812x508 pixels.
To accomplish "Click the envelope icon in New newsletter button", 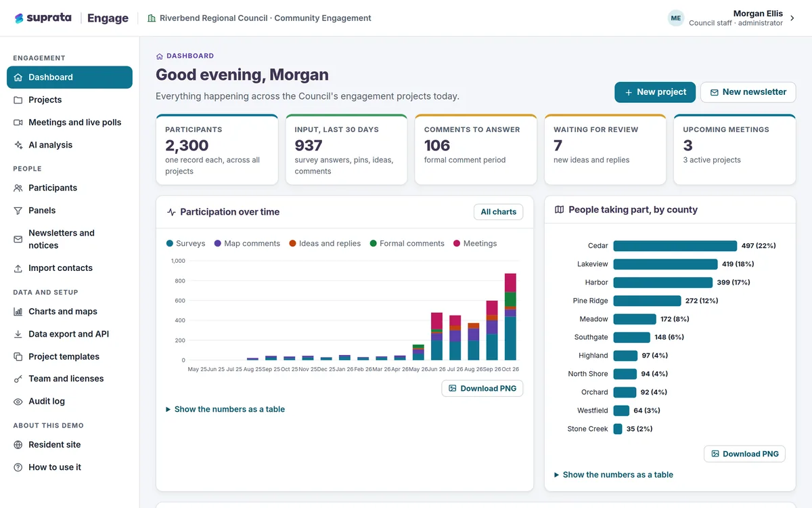I will pyautogui.click(x=714, y=92).
